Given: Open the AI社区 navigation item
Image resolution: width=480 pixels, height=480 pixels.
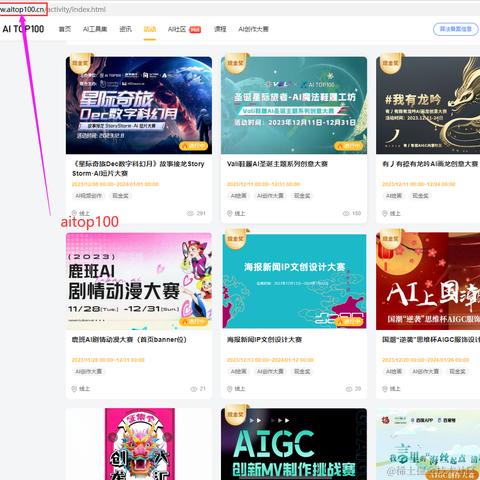Looking at the screenshot, I should tap(177, 29).
